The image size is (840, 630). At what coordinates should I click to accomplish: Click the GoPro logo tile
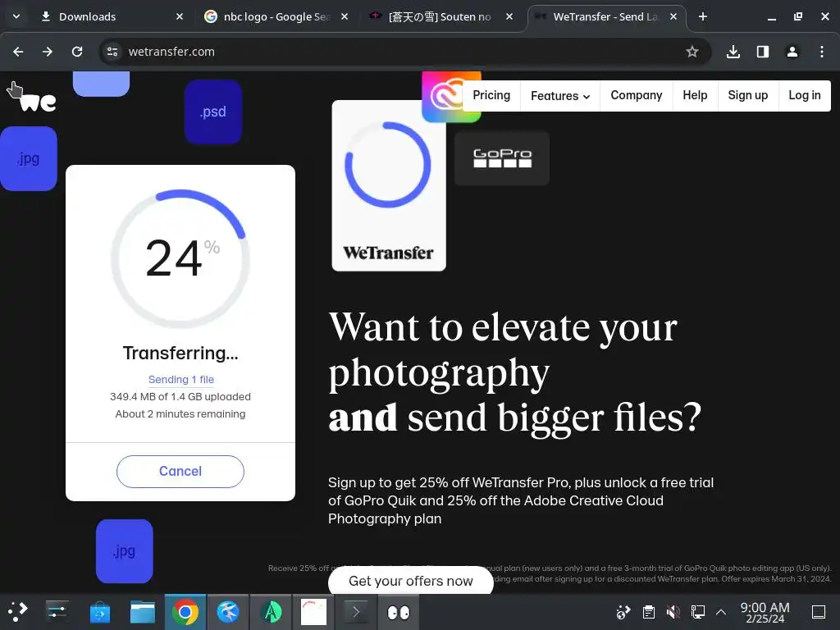(x=502, y=158)
